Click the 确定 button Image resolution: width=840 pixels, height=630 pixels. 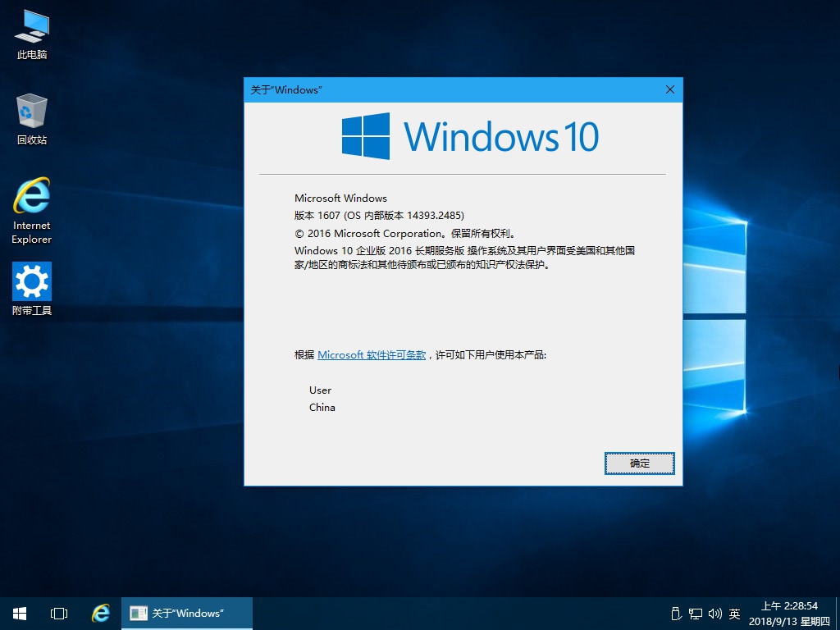[x=640, y=463]
